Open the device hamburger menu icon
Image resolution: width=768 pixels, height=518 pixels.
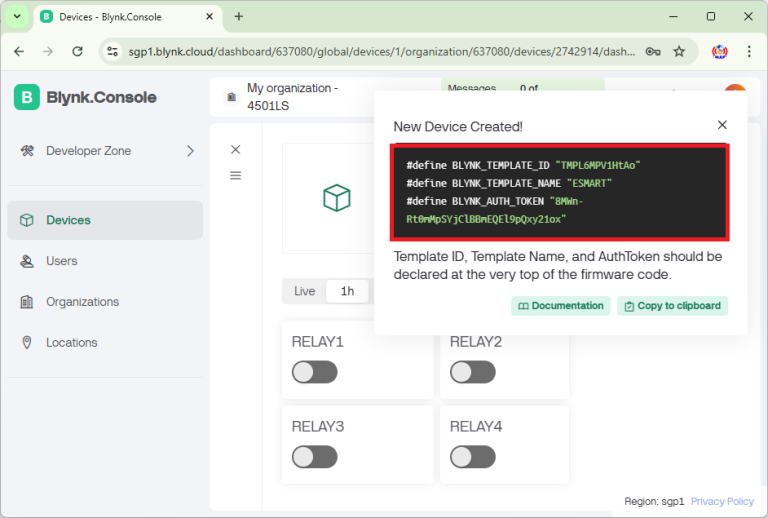(235, 175)
